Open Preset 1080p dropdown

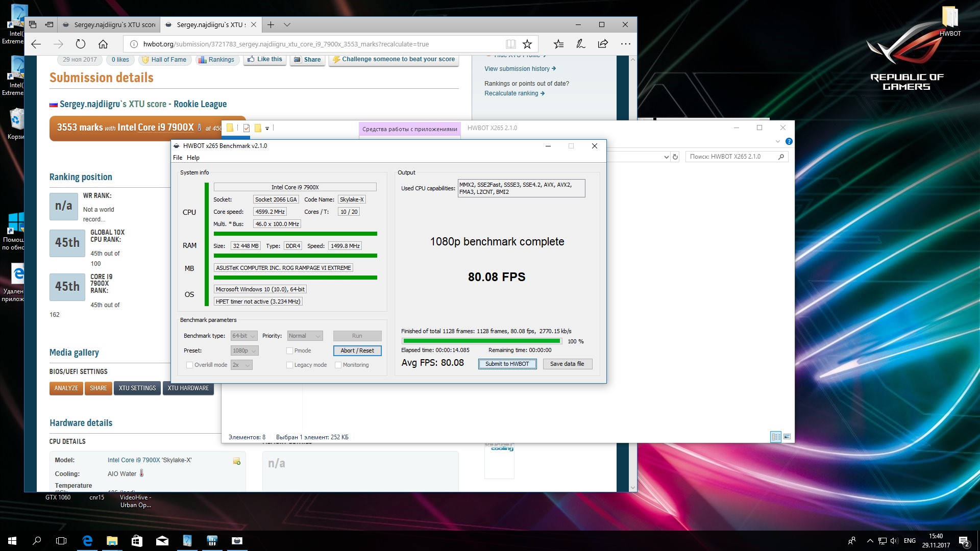click(x=244, y=350)
